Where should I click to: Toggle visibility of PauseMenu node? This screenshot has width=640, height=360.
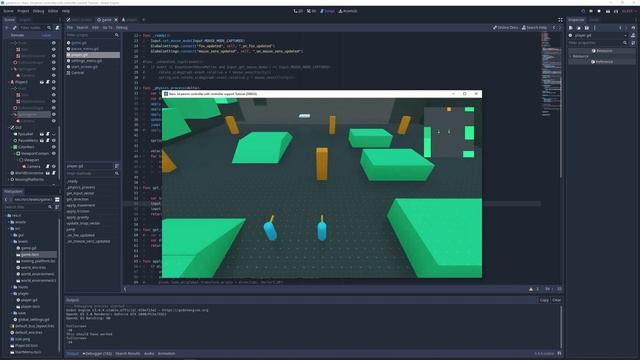[54, 140]
